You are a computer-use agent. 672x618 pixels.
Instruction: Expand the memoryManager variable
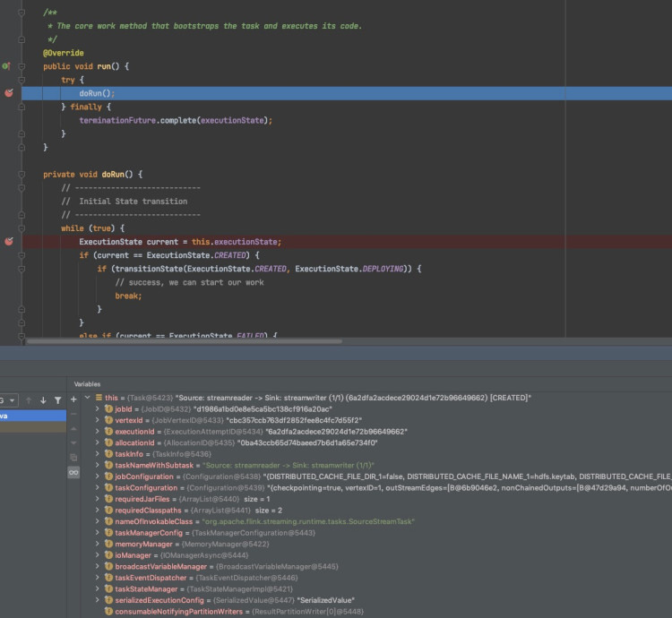pyautogui.click(x=98, y=544)
